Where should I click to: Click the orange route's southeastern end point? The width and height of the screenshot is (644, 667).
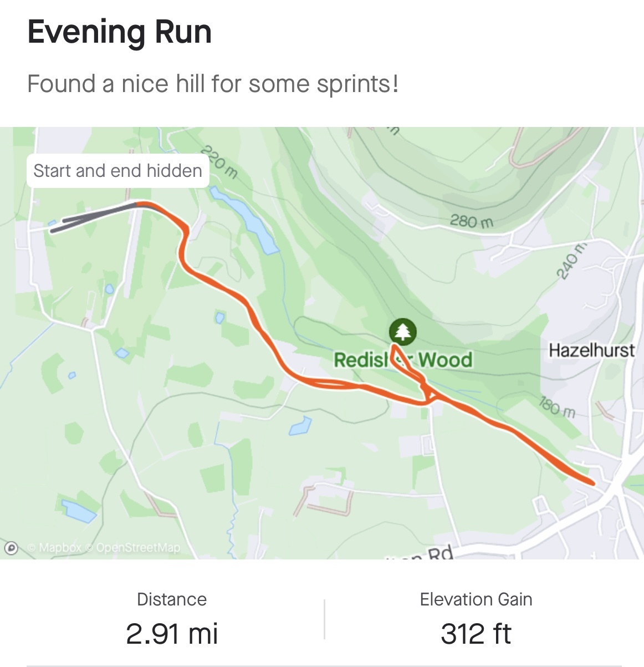coord(592,483)
